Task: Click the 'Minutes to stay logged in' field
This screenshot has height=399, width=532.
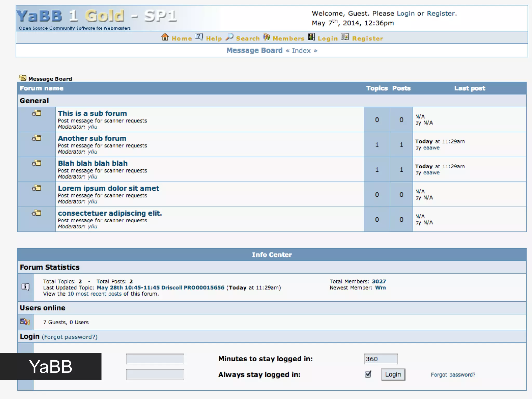Action: click(x=381, y=359)
